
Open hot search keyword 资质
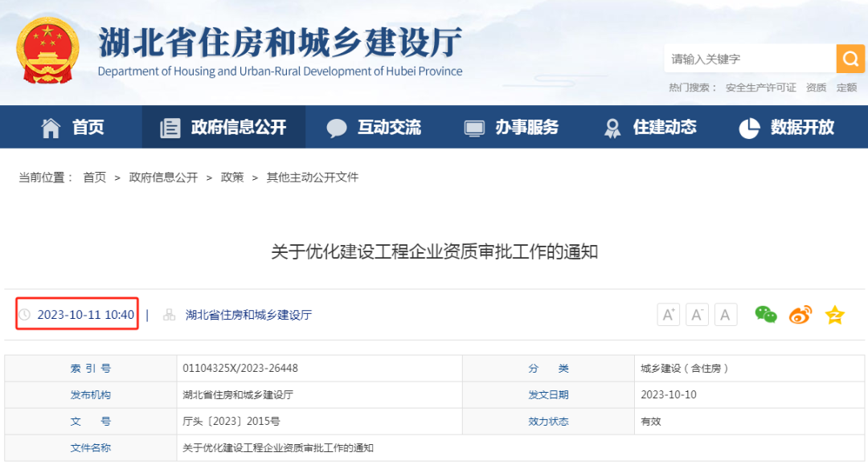click(814, 87)
